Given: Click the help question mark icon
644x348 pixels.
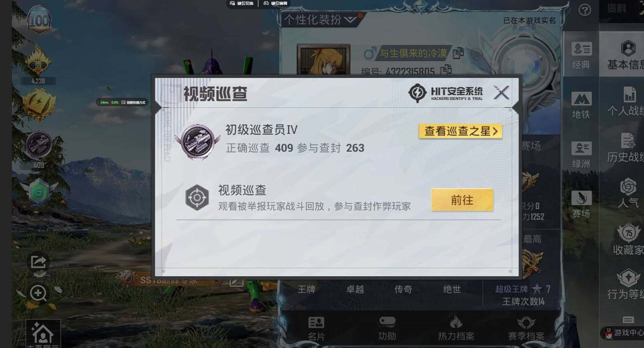Looking at the screenshot, I should pos(585,10).
